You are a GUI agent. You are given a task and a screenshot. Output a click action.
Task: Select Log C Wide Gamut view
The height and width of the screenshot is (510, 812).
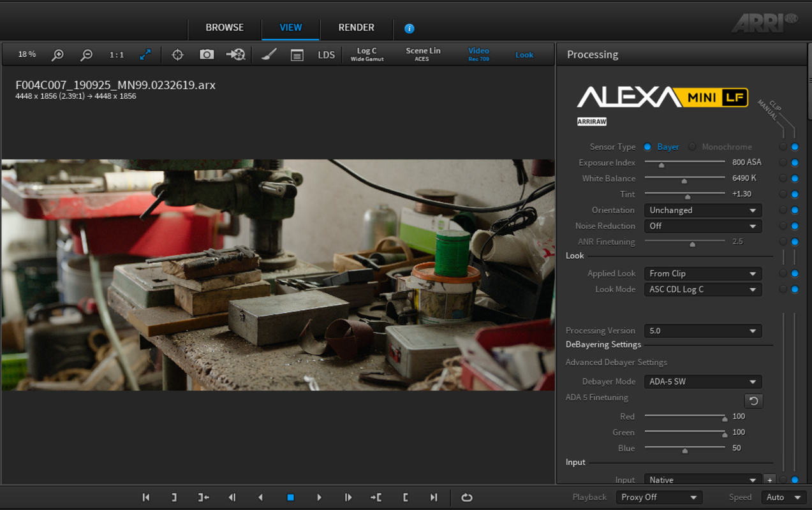pyautogui.click(x=367, y=54)
